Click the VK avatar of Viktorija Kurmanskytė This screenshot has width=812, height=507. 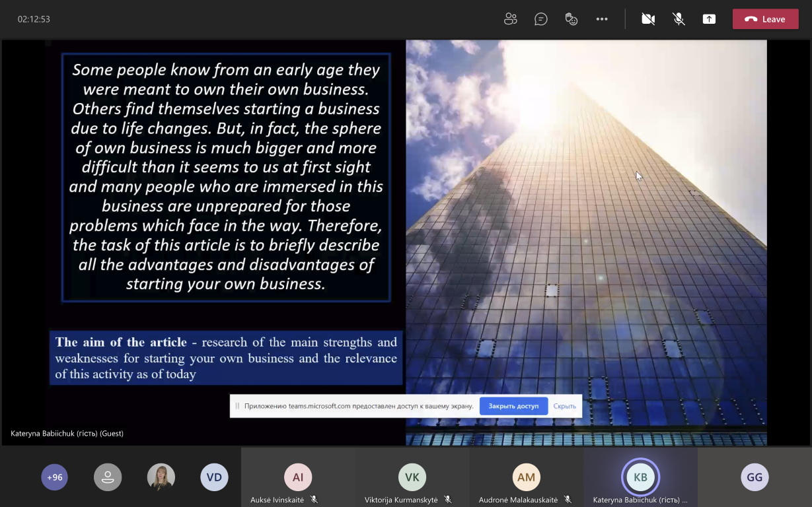click(x=412, y=477)
